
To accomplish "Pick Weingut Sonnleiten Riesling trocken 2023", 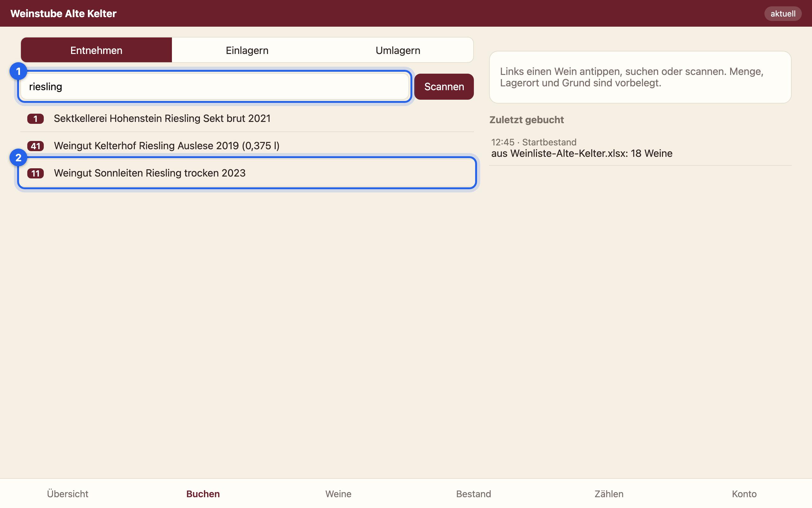I will (247, 173).
